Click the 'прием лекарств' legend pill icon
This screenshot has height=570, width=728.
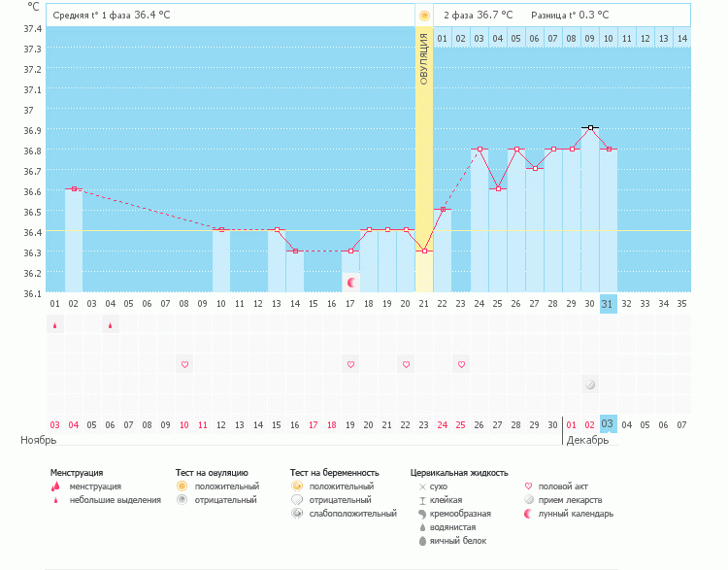click(x=528, y=500)
